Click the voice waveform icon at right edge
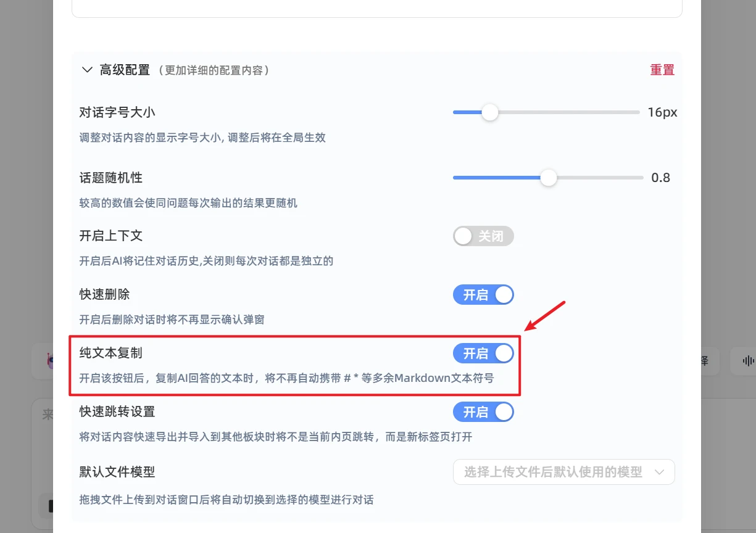Screen dimensions: 756x533 (x=747, y=361)
